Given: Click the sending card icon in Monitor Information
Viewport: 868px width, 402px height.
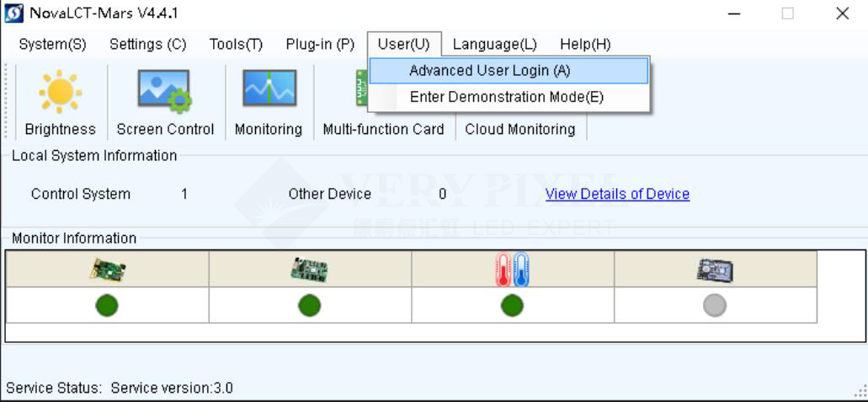Looking at the screenshot, I should point(108,270).
